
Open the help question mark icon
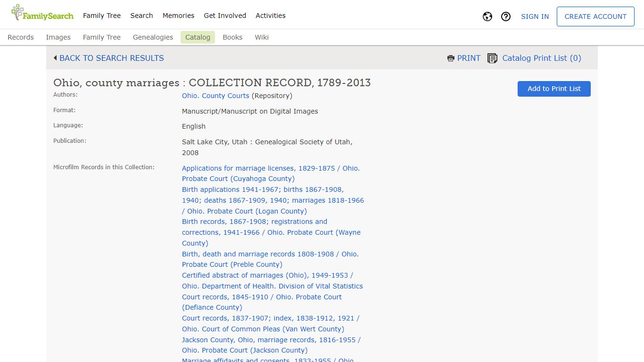[506, 16]
